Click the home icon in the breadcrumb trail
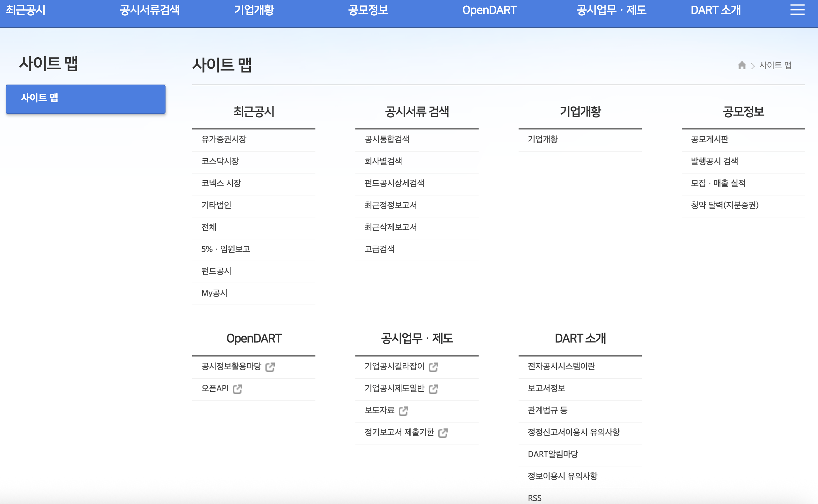The image size is (818, 504). 742,65
